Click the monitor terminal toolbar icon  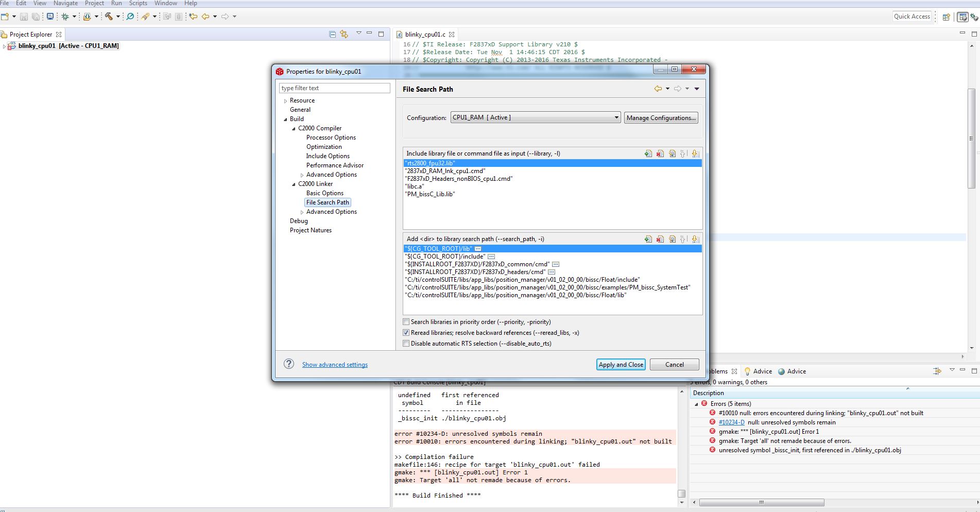pyautogui.click(x=50, y=16)
